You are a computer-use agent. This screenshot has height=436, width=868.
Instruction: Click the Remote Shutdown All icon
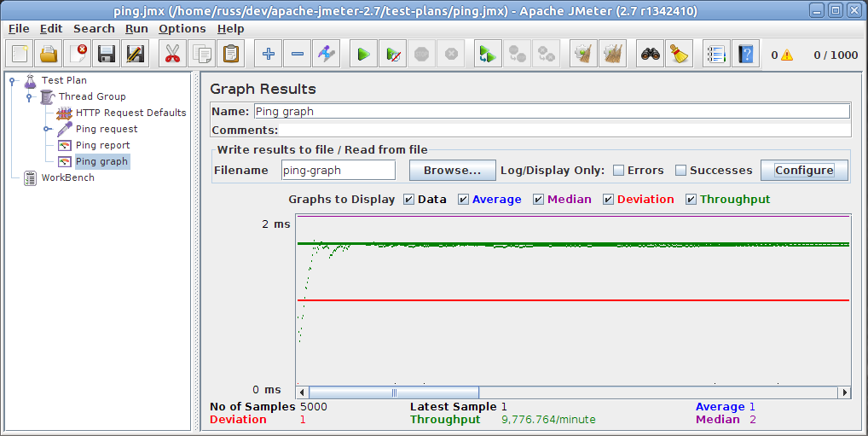(546, 54)
